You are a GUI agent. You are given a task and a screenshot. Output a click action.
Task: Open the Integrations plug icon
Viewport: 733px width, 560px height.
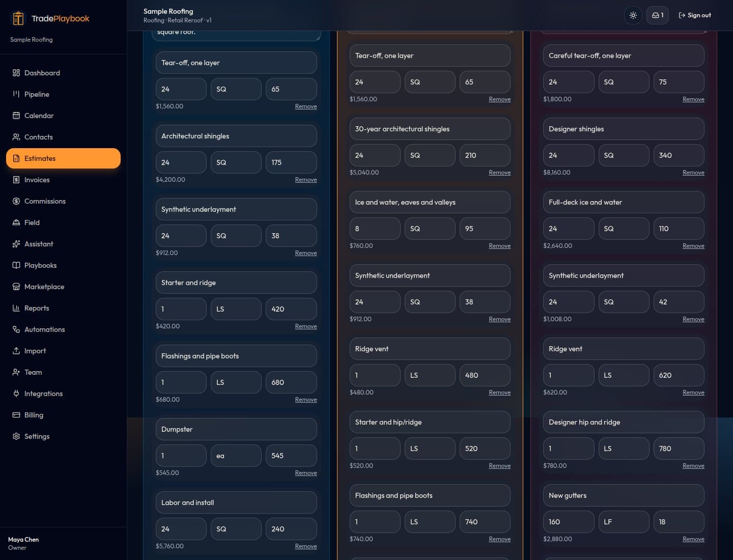[16, 394]
